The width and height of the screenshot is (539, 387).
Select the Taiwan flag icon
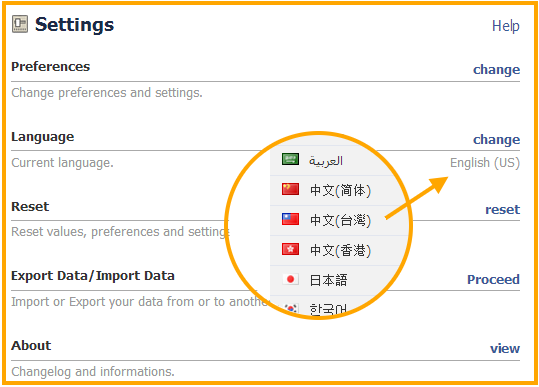click(x=290, y=219)
